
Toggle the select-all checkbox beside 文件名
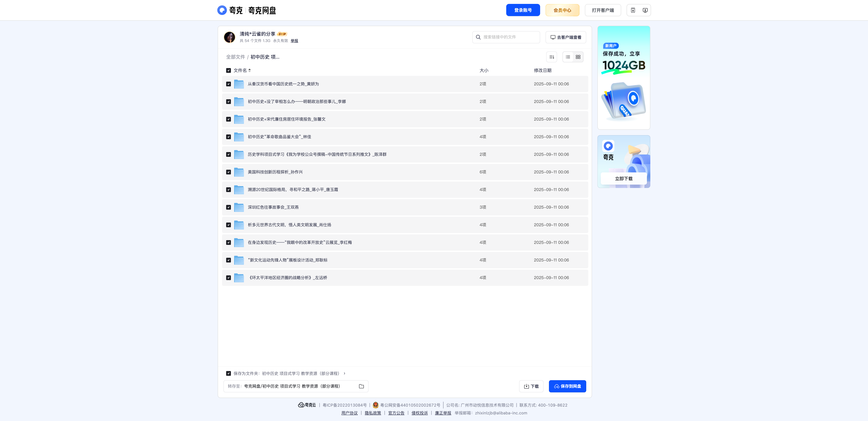(229, 70)
